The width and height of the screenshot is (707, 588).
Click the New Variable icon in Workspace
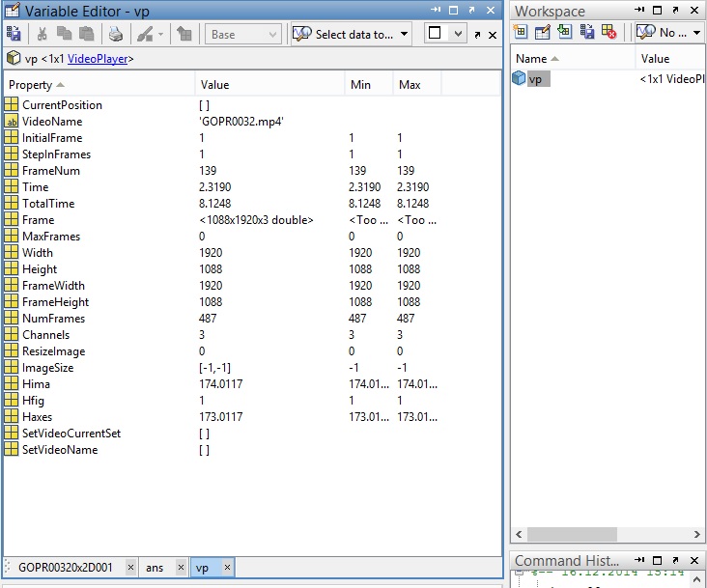[x=522, y=33]
